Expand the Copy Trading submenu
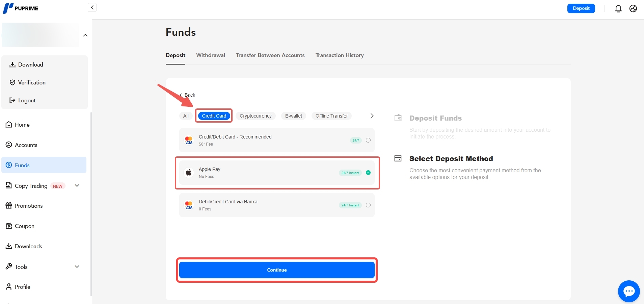644x304 pixels. click(x=77, y=185)
